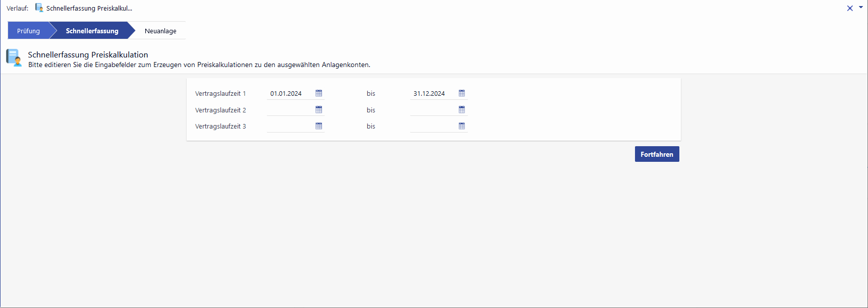Screen dimensions: 868x308
Task: Click the Schnellerfassung icon in Verlauf breadcrumb
Action: [39, 8]
